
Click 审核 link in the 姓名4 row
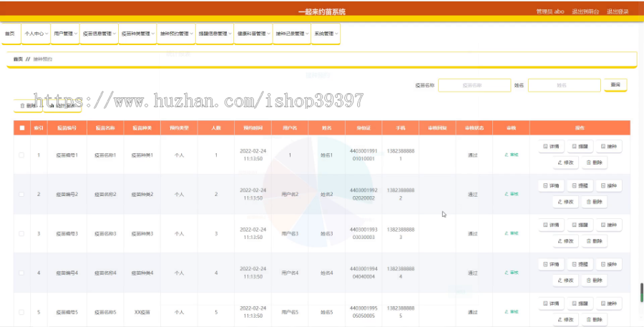point(512,273)
